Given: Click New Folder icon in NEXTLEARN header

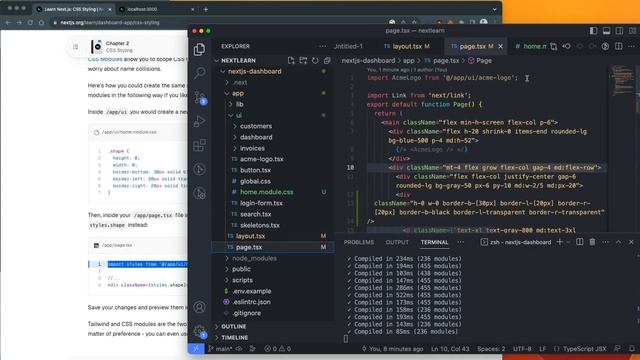Looking at the screenshot, I should coord(303,60).
